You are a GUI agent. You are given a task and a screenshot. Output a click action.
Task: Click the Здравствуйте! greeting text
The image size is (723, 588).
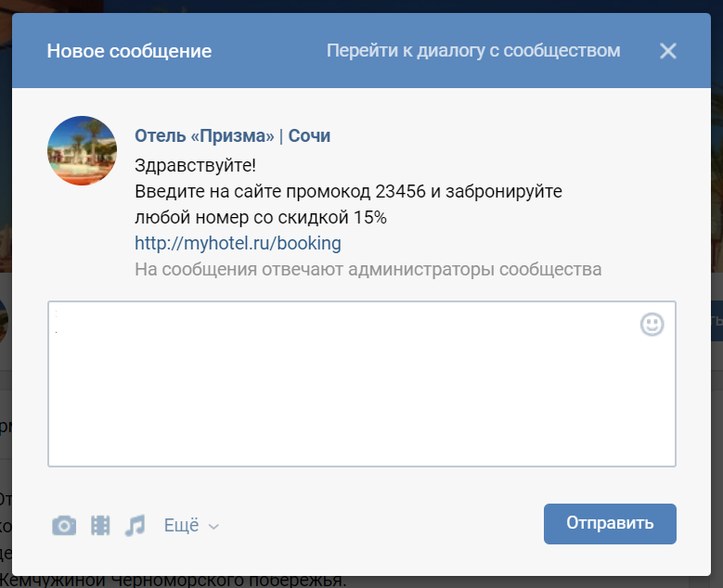(195, 166)
